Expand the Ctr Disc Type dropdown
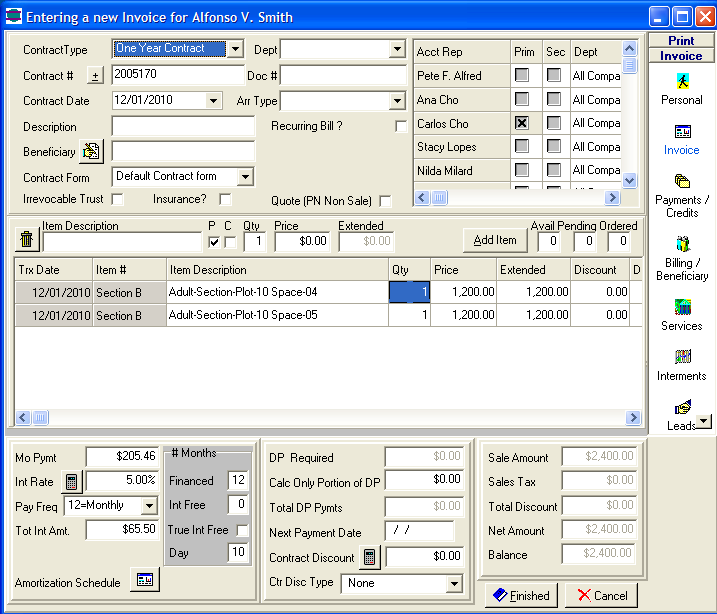 click(453, 583)
